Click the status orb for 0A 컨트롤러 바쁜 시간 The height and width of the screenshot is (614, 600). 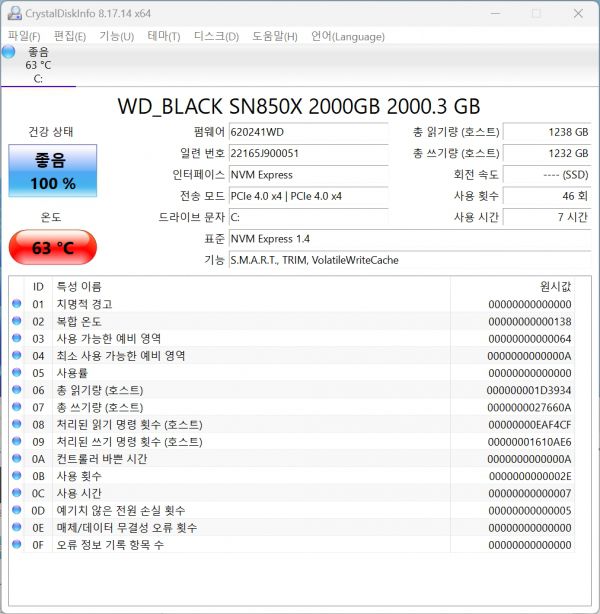[16, 458]
